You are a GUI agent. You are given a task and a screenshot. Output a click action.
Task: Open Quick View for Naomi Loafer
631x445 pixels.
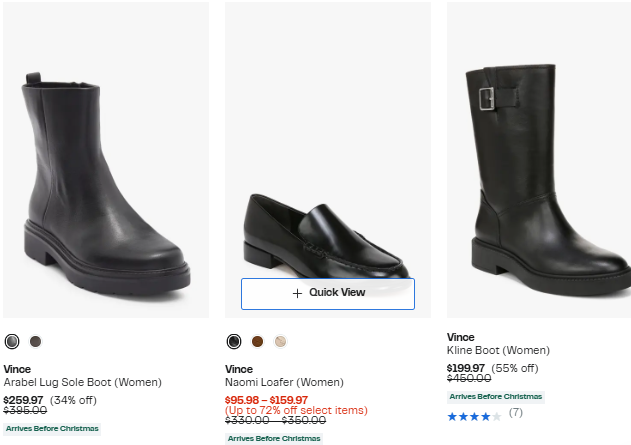pos(327,293)
